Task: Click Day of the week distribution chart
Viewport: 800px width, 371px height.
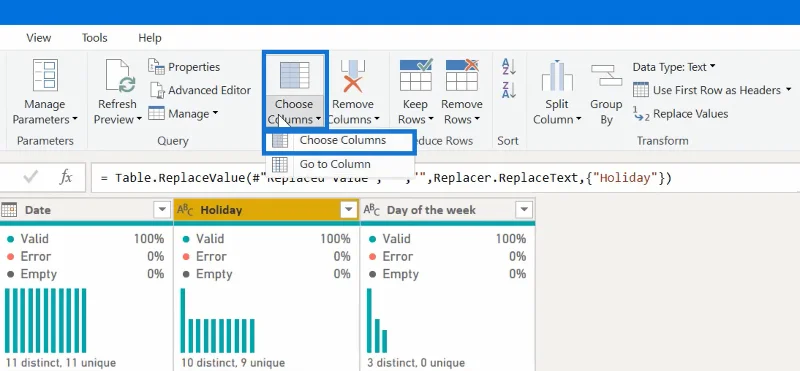Action: 377,320
